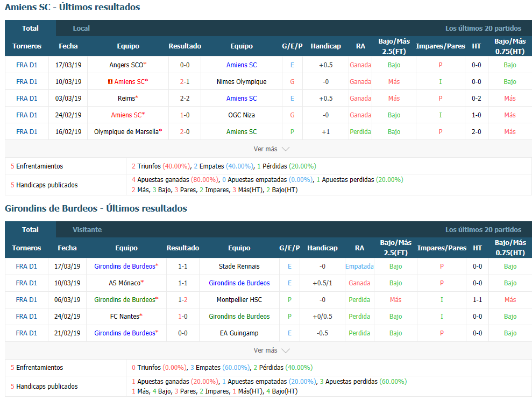Click Perdida in Olympique de Marsella row

360,131
